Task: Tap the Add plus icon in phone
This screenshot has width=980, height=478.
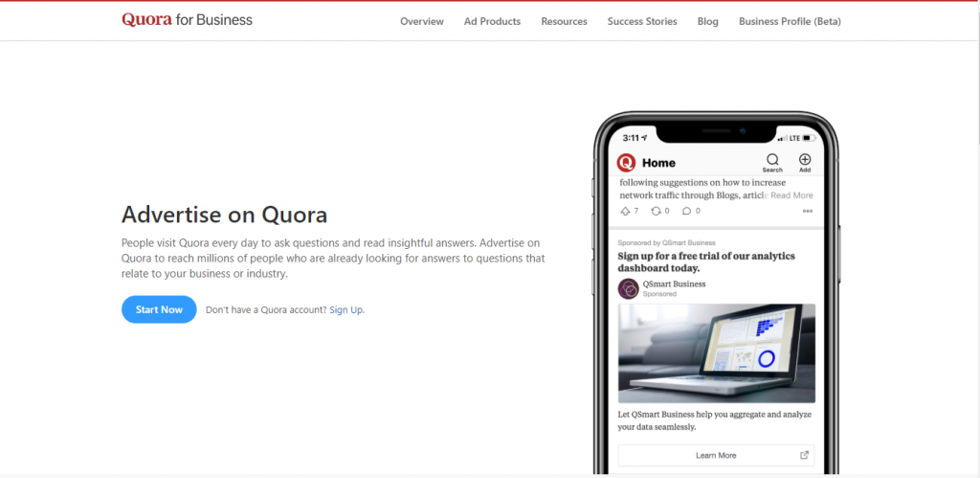Action: (x=805, y=160)
